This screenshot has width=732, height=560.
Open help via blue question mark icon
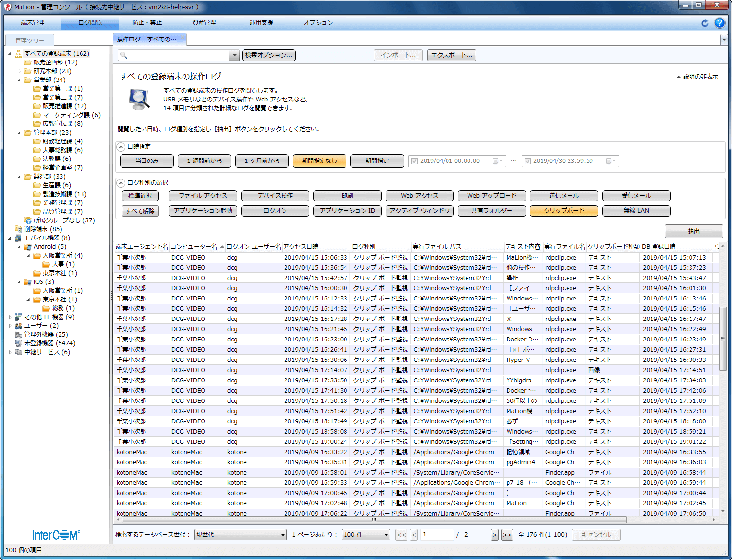coord(719,23)
